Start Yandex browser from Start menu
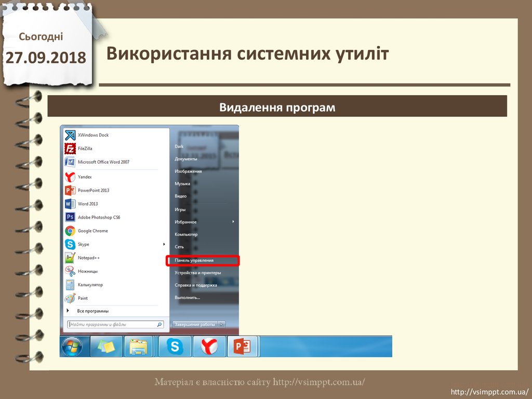Image resolution: width=532 pixels, height=399 pixels. tap(85, 177)
